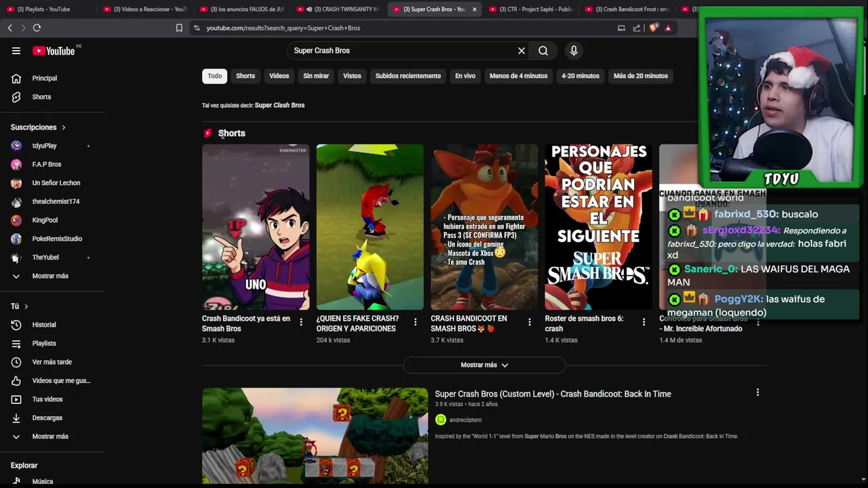The width and height of the screenshot is (868, 488).
Task: Select the Shorts filter chip
Action: point(245,76)
